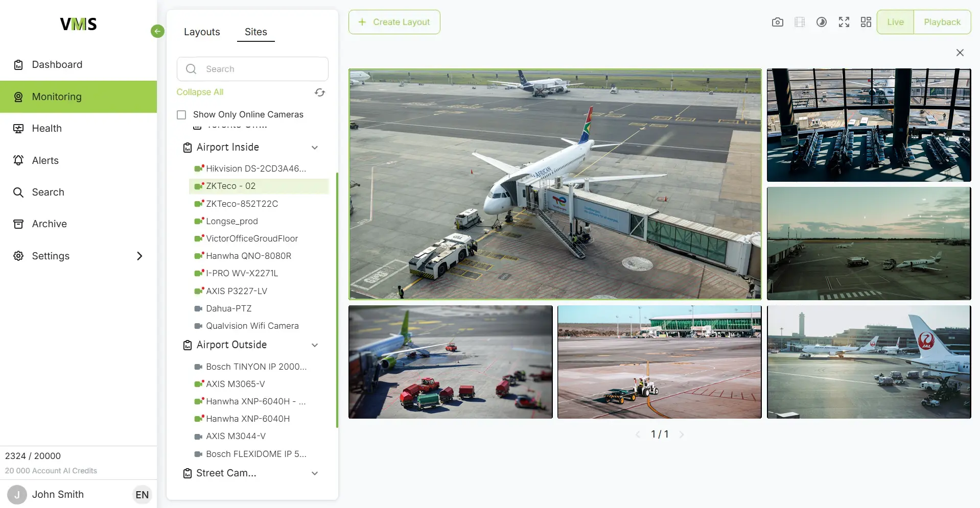The height and width of the screenshot is (508, 980).
Task: Refresh the sites list with the refresh icon
Action: [x=320, y=92]
